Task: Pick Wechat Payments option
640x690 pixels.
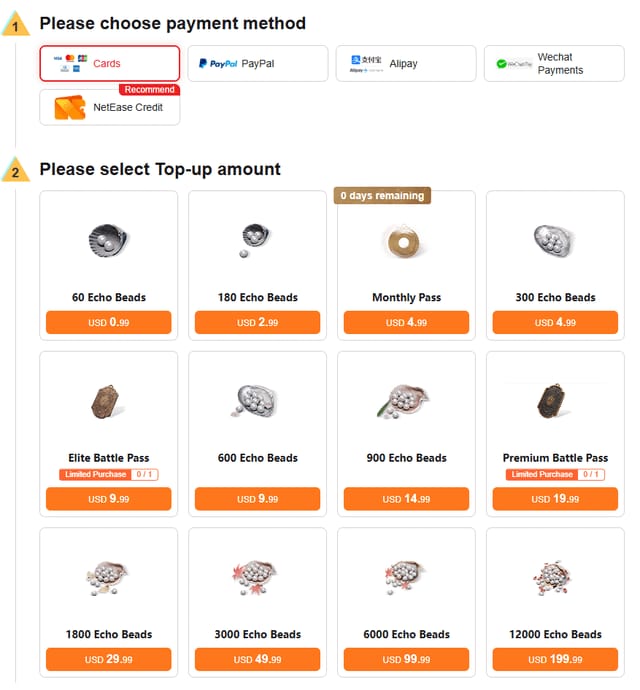Action: coord(553,63)
